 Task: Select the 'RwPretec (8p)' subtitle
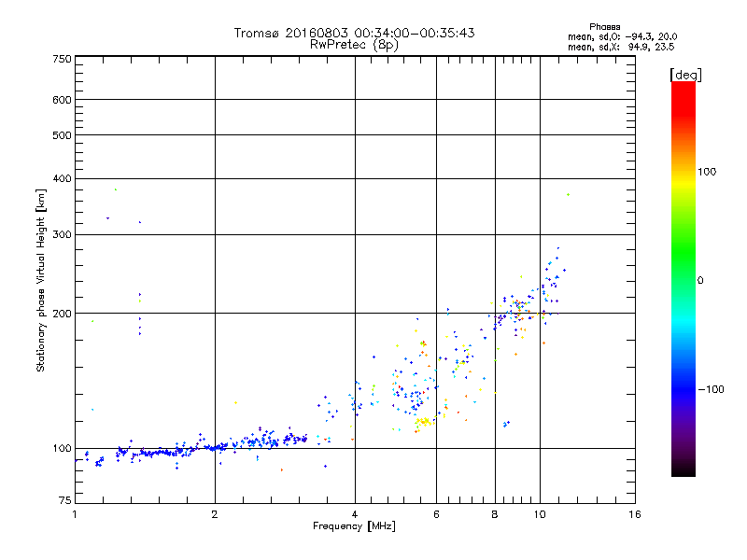click(x=354, y=45)
